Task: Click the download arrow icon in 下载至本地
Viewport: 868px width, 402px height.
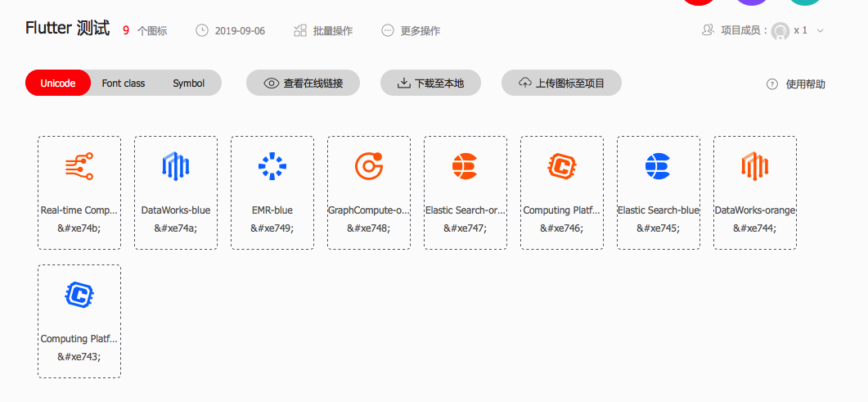Action: [x=403, y=84]
